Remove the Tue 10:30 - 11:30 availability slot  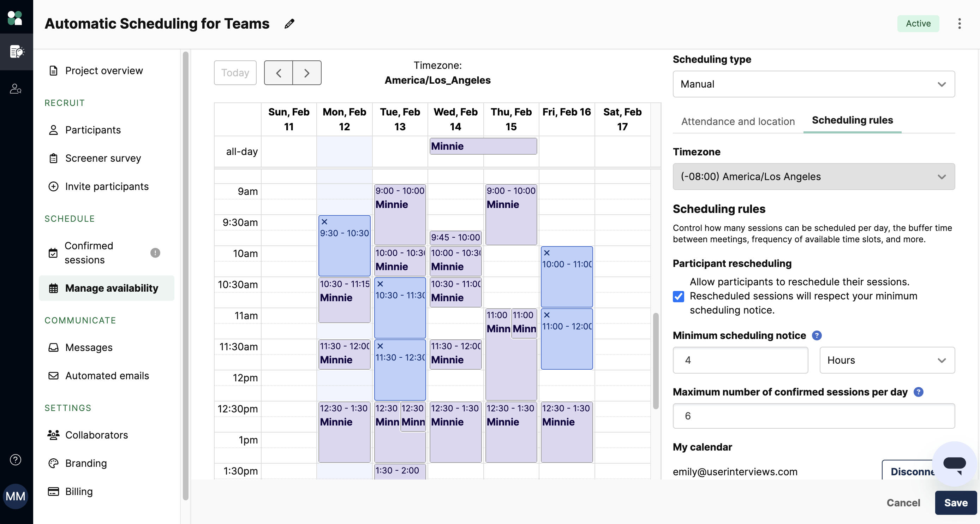pos(380,284)
